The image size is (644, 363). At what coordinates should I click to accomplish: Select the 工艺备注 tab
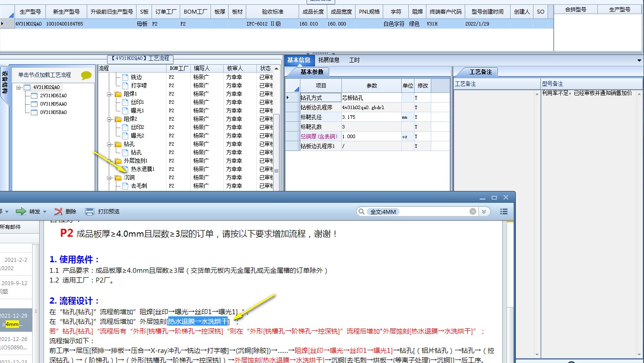coord(480,72)
